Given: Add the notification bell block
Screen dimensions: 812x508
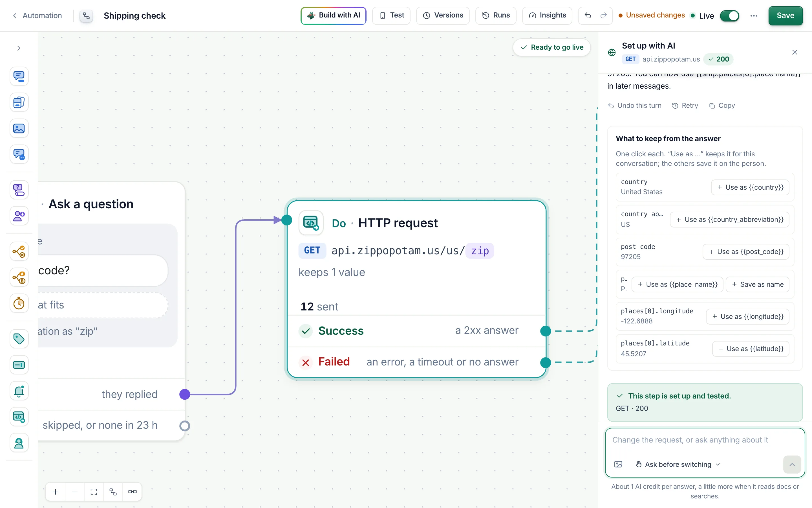Looking at the screenshot, I should pos(19,391).
